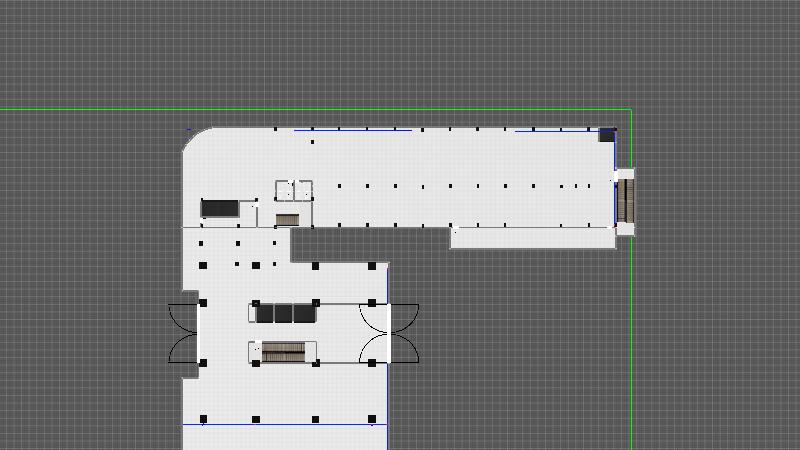This screenshot has width=800, height=450.
Task: Select the right small square room
Action: tap(304, 189)
